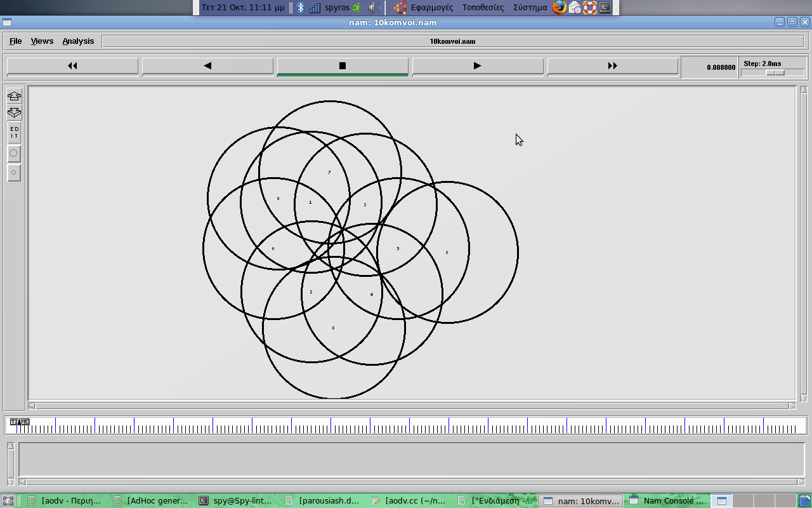Screen dimensions: 812x508
Task: Open the Σύστημα menu
Action: click(530, 8)
